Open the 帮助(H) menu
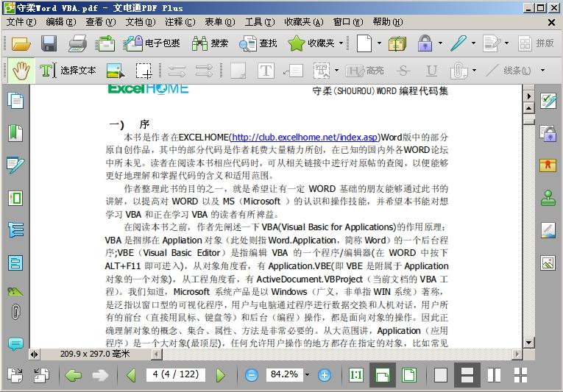The height and width of the screenshot is (392, 563). pos(388,22)
